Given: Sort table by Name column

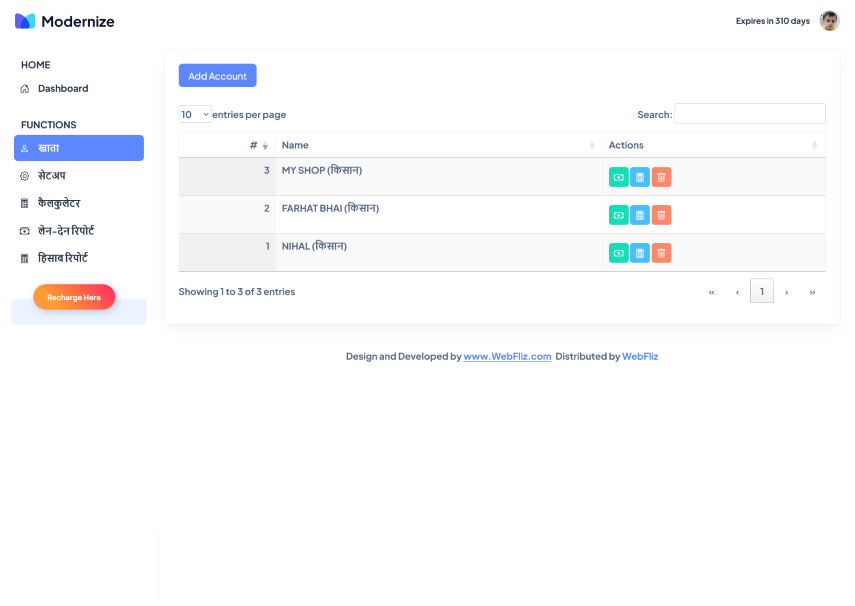Looking at the screenshot, I should pos(437,146).
